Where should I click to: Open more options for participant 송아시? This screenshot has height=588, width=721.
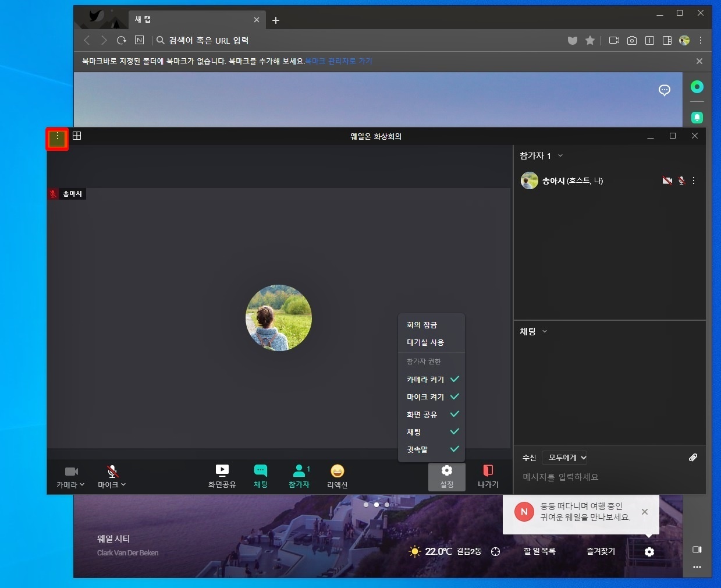[694, 180]
